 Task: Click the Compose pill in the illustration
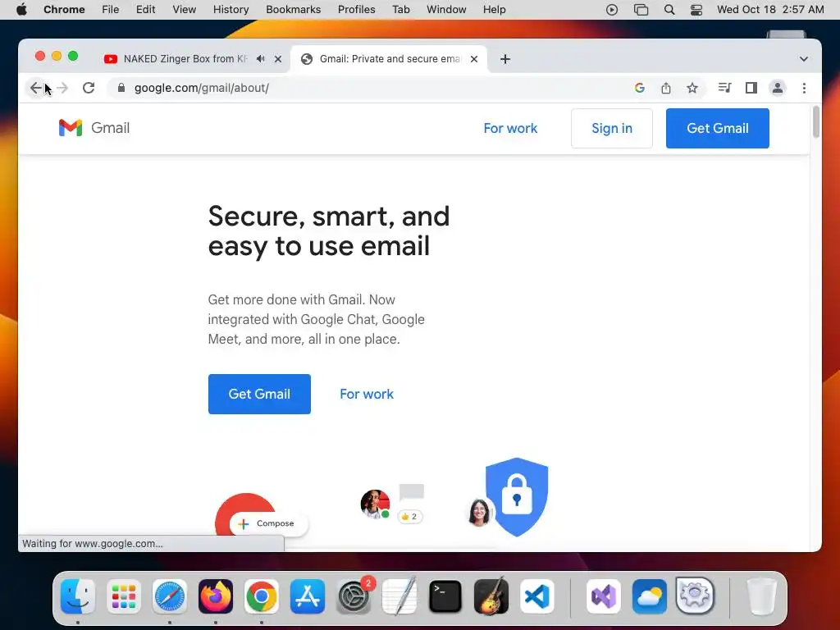tap(268, 523)
